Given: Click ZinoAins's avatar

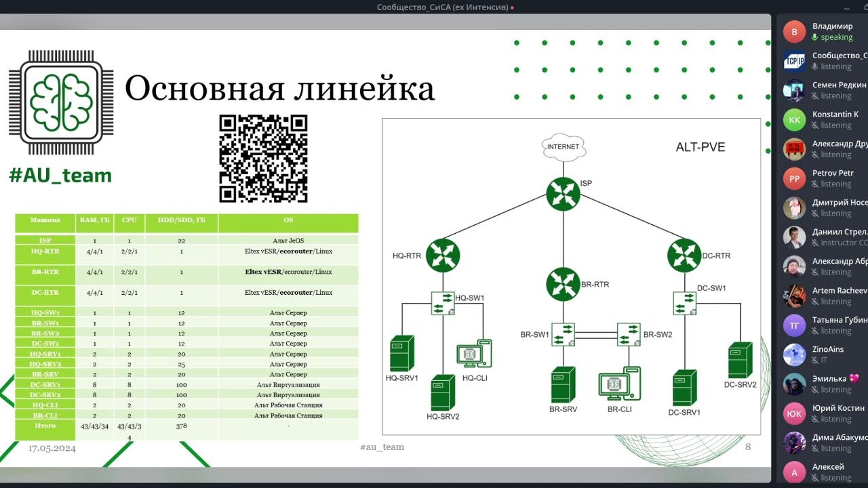Looking at the screenshot, I should (794, 355).
